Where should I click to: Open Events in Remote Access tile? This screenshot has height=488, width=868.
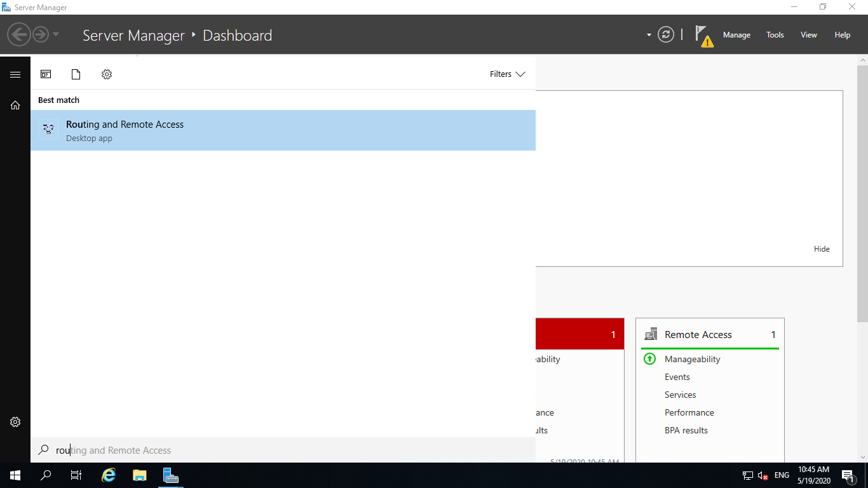pyautogui.click(x=677, y=377)
